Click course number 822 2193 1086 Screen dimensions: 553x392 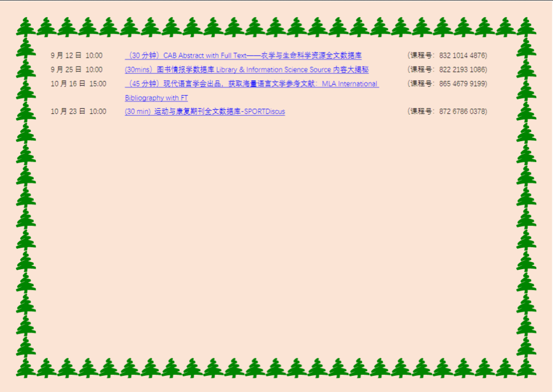[462, 70]
